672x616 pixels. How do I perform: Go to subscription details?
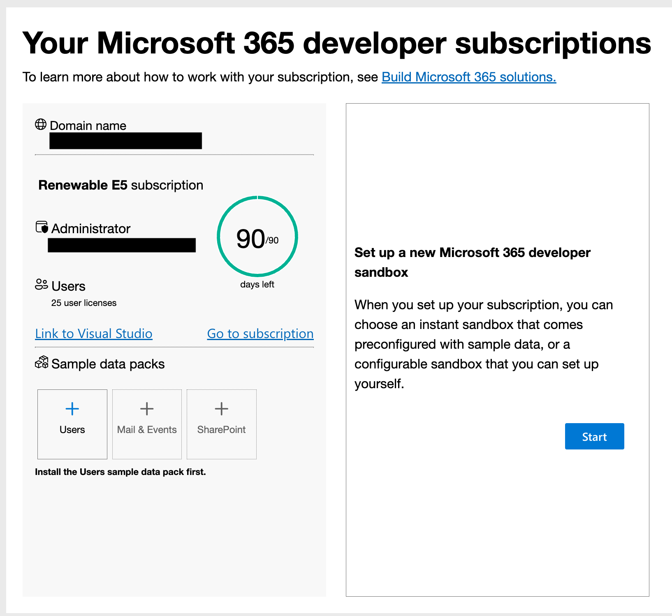tap(260, 333)
